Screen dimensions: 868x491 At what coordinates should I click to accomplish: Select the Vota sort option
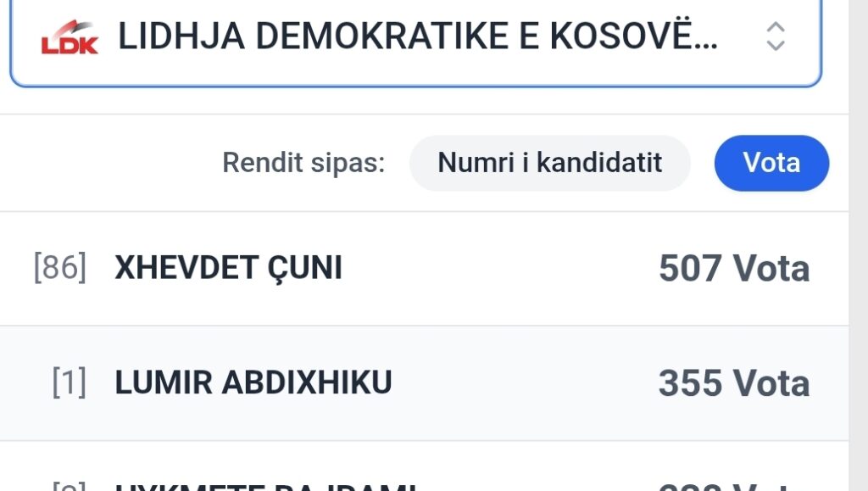[x=771, y=163]
